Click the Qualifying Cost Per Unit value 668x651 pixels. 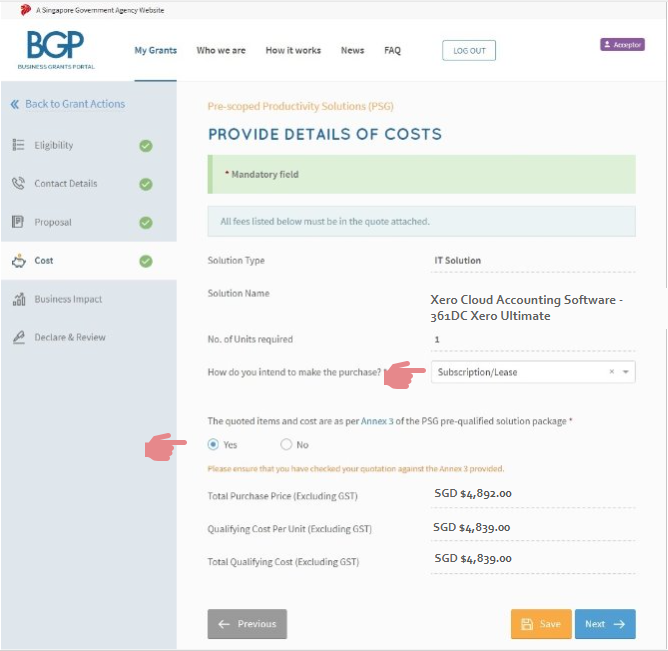tap(472, 527)
